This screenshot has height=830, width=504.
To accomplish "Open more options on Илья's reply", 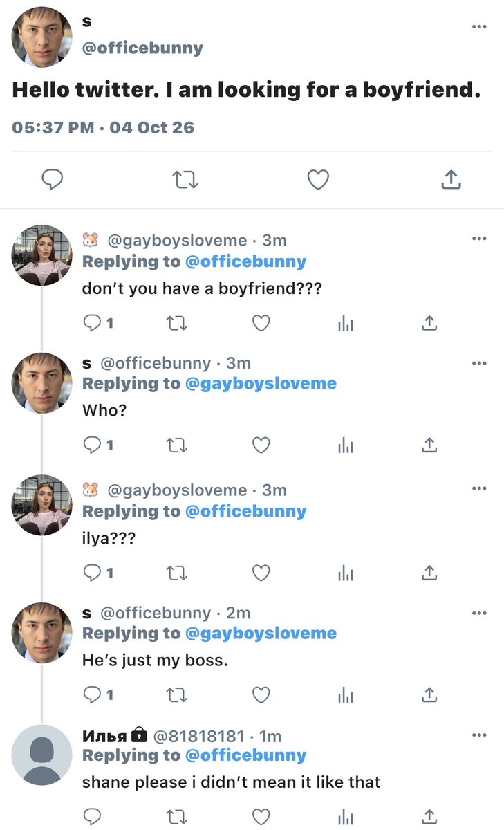I will [x=479, y=735].
